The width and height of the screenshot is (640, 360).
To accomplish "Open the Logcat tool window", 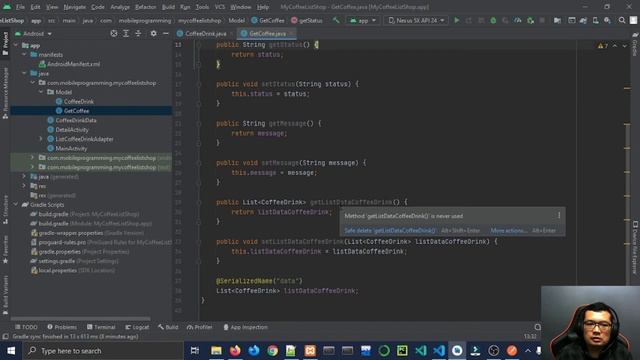I will (137, 327).
